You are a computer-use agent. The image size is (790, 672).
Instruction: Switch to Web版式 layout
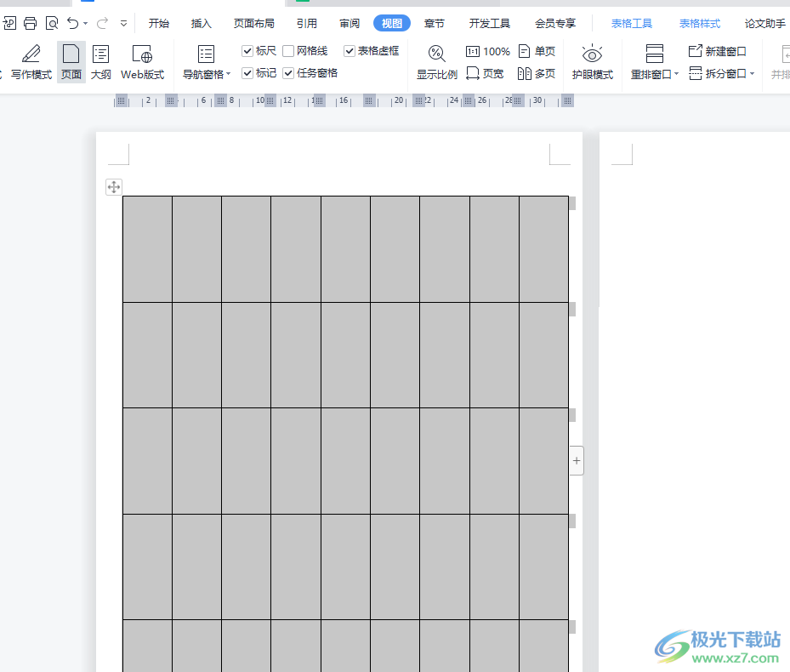click(x=143, y=62)
